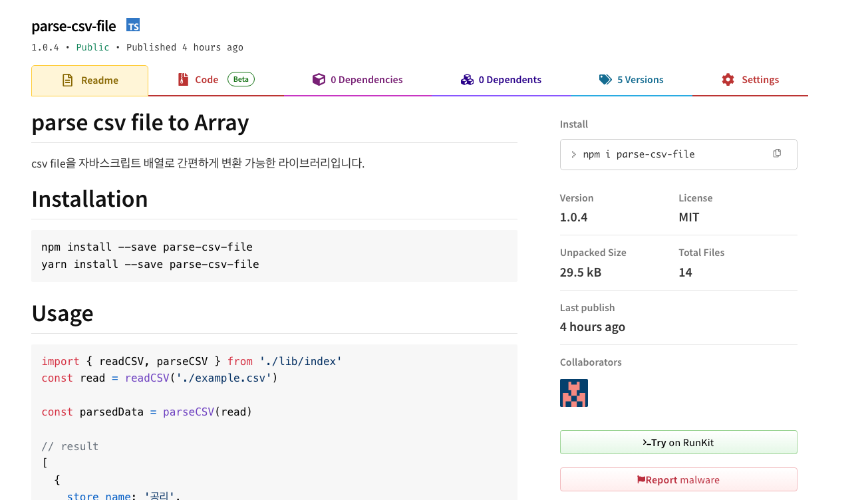Open the Code Beta tab
The width and height of the screenshot is (868, 500).
point(216,80)
